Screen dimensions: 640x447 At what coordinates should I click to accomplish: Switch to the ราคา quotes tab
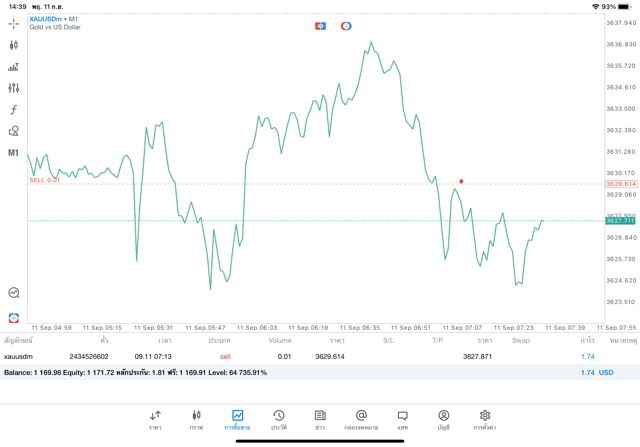click(155, 420)
